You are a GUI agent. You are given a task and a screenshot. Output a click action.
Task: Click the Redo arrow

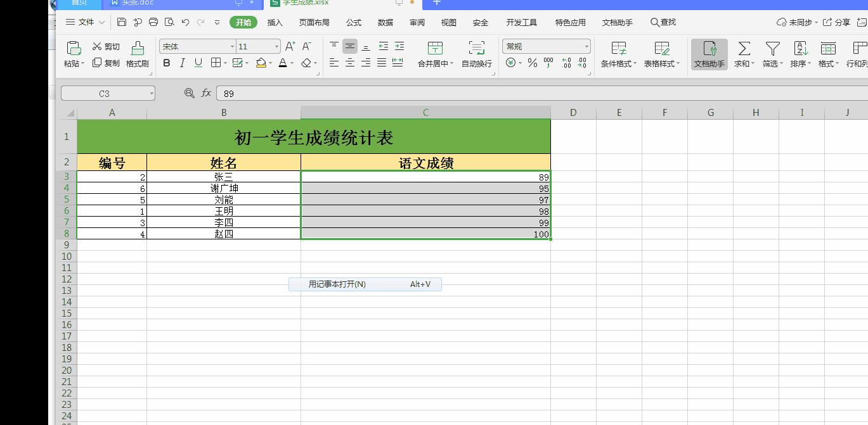click(201, 22)
